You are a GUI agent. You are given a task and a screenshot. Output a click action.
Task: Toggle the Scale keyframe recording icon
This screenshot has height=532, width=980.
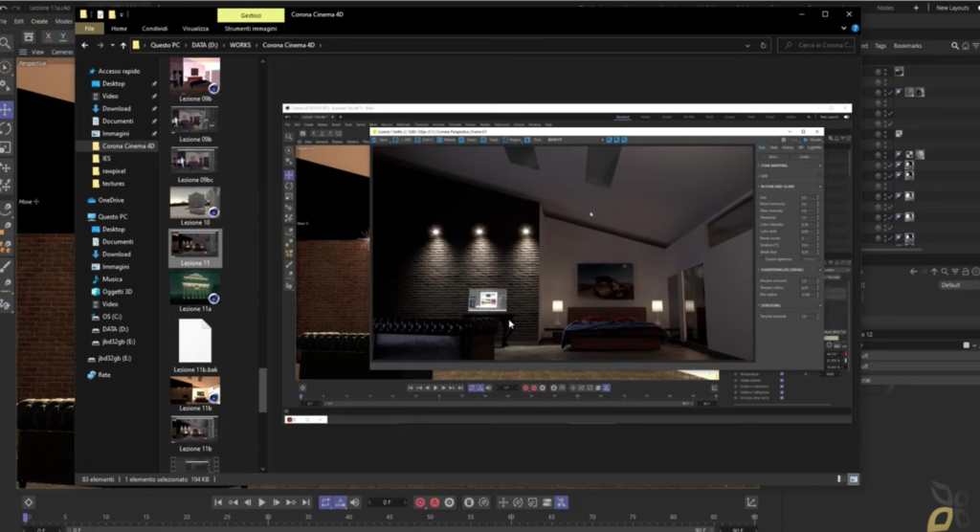532,502
